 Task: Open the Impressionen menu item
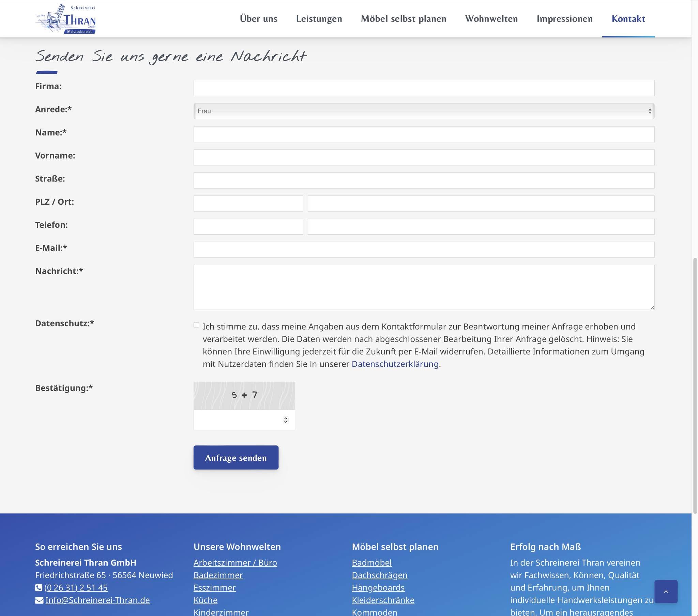(564, 19)
